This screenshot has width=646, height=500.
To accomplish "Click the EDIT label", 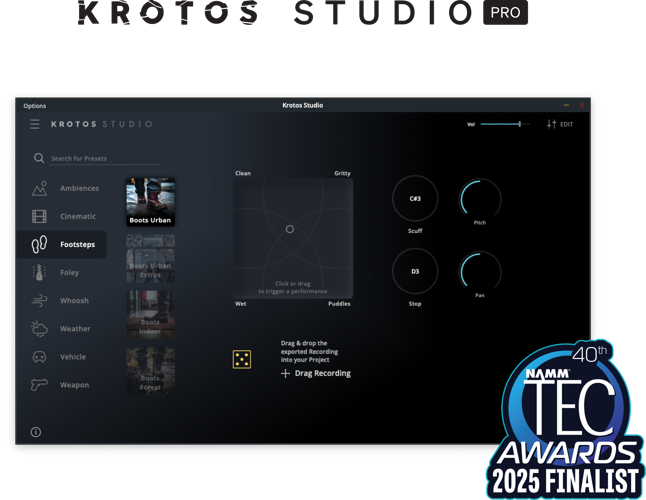I will click(566, 124).
